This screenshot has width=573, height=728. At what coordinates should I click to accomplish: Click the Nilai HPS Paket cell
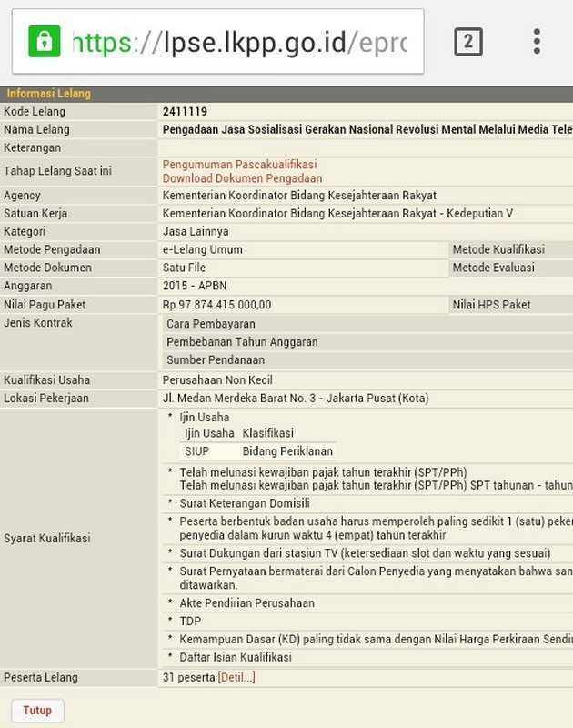pyautogui.click(x=511, y=305)
